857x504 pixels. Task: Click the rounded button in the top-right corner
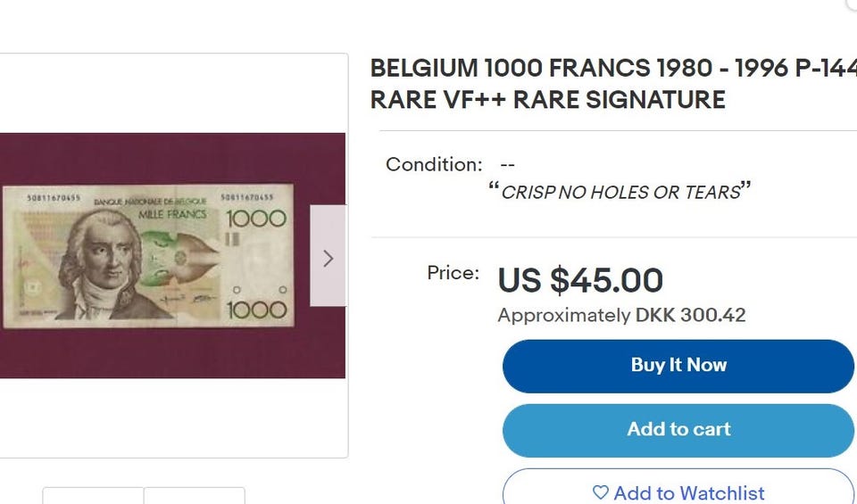[x=851, y=4]
